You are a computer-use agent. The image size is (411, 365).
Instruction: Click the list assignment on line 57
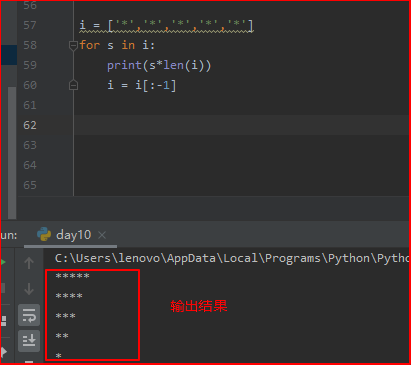[166, 26]
